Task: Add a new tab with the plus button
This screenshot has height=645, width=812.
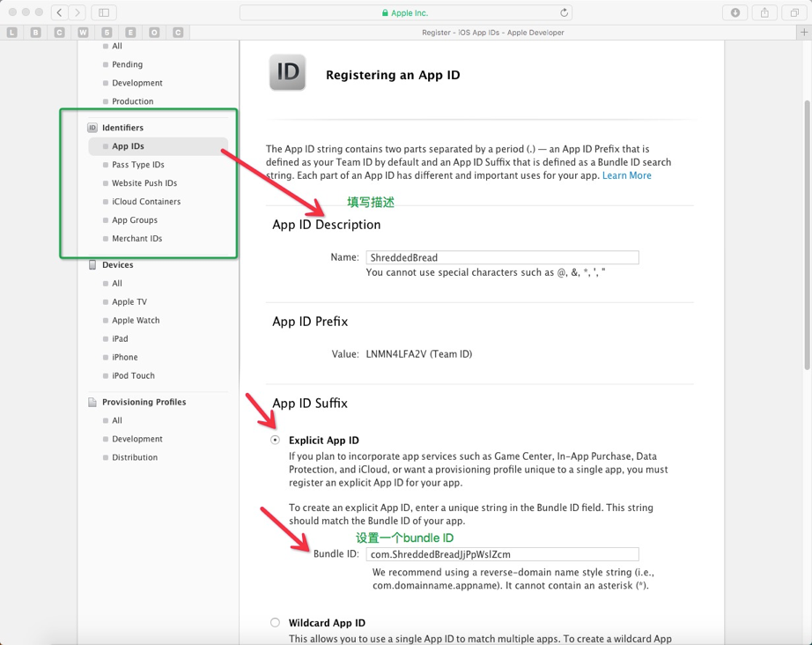Action: pyautogui.click(x=804, y=32)
